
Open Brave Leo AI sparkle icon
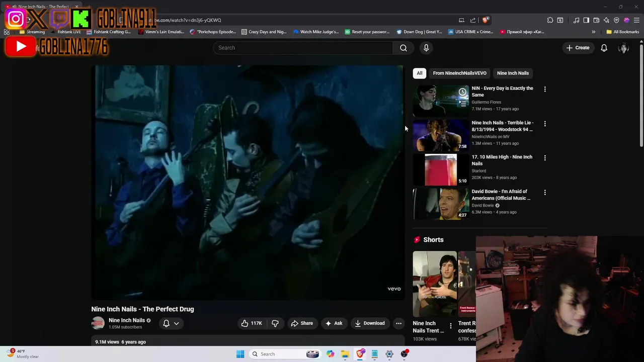click(606, 20)
